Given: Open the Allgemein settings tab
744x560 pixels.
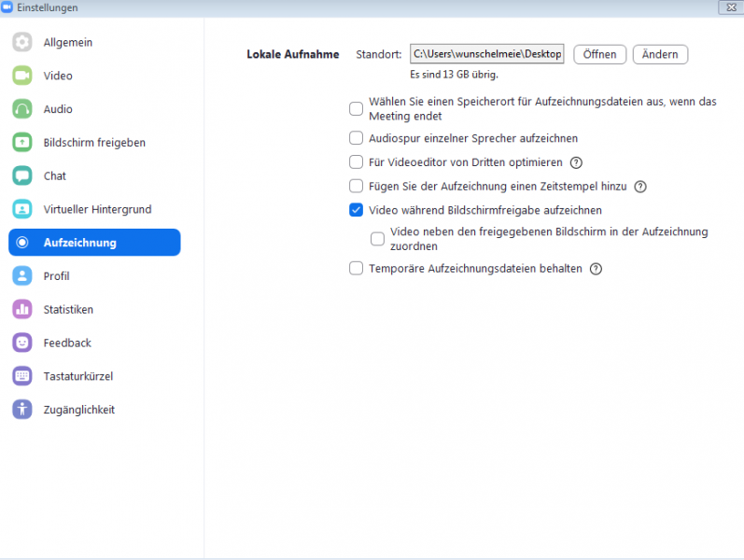Looking at the screenshot, I should pos(94,42).
